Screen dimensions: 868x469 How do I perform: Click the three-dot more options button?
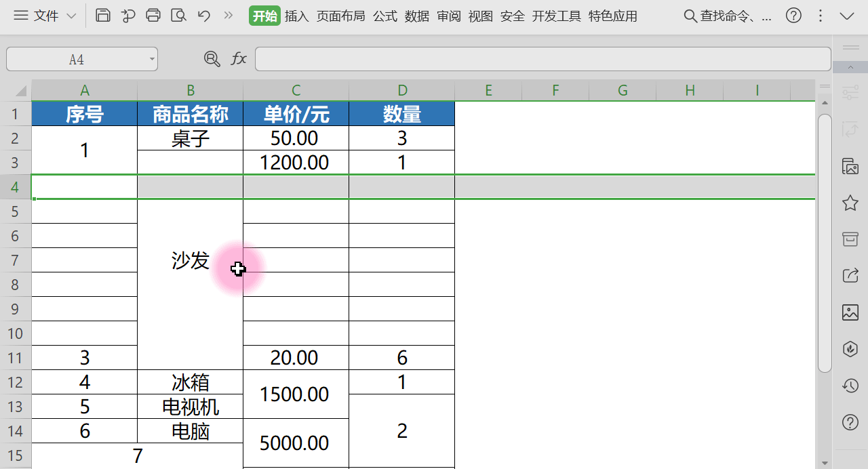[x=821, y=15]
